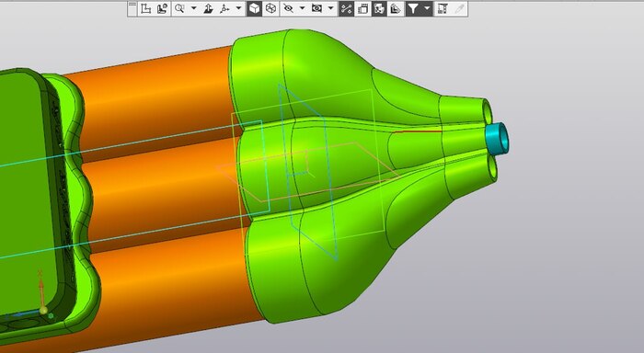Viewport: 644px width, 353px height.
Task: Click the normal-to-plane view icon
Action: [208, 8]
